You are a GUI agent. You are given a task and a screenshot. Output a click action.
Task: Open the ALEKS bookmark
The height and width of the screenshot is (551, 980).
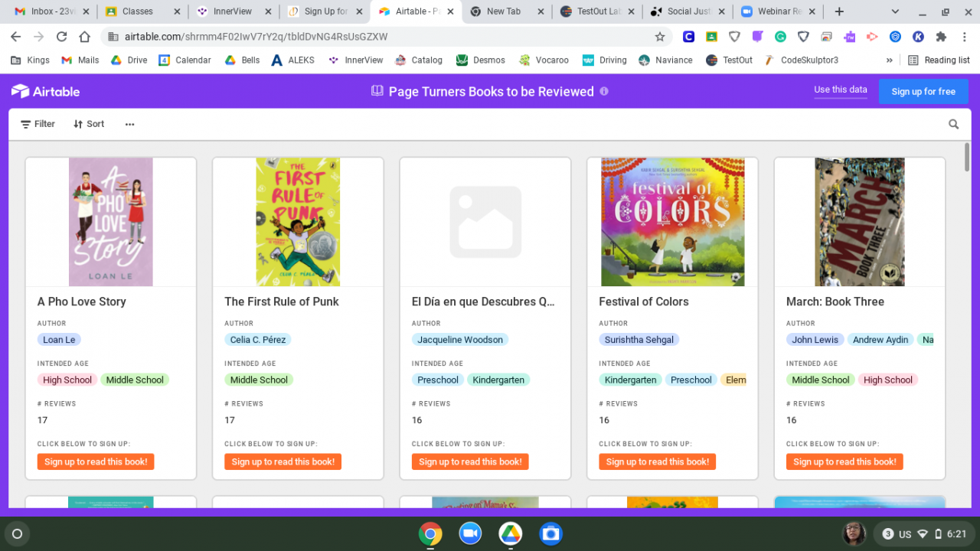coord(292,60)
